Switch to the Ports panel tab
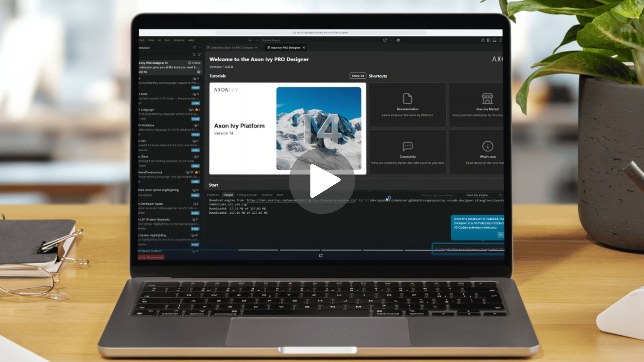 click(280, 195)
